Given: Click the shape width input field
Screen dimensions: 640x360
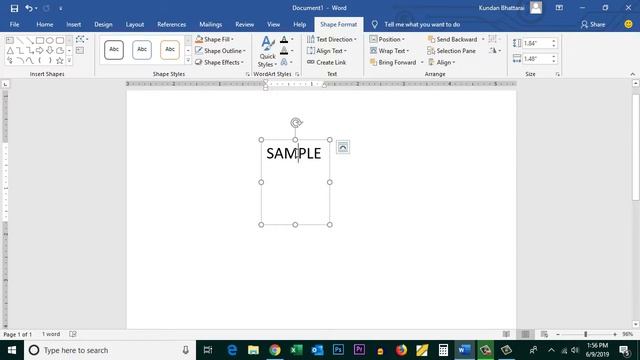Looking at the screenshot, I should pyautogui.click(x=537, y=59).
